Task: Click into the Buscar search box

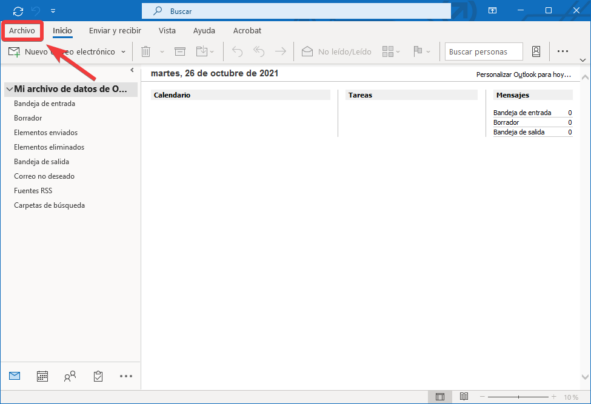Action: tap(296, 11)
